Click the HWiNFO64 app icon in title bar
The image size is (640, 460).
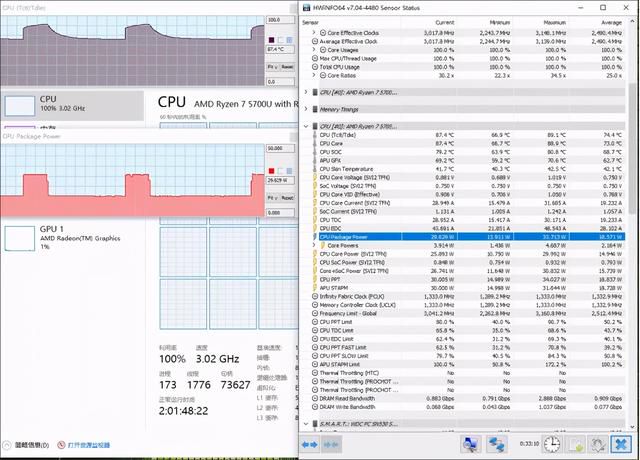pyautogui.click(x=306, y=8)
